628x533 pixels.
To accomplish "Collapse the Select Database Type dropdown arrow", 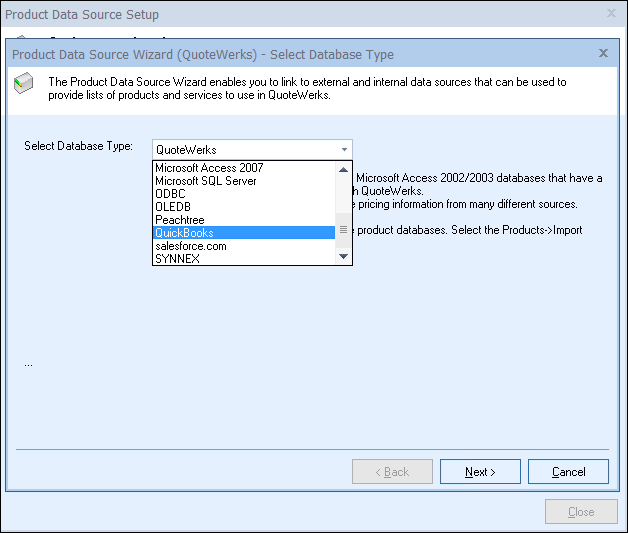I will 344,149.
